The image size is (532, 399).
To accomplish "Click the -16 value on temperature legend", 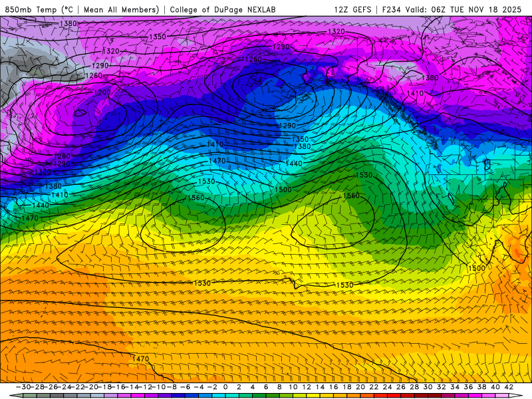I will click(x=118, y=387).
